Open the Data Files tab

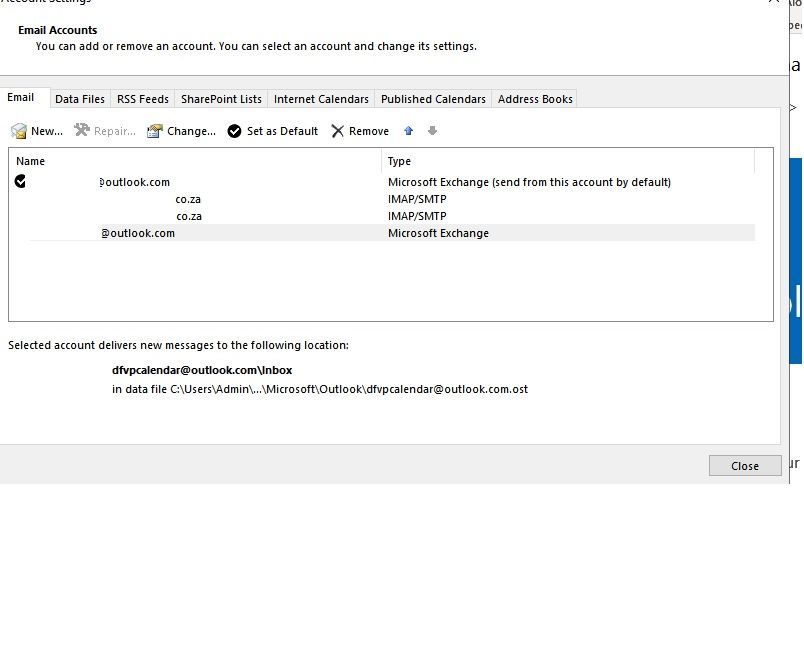[80, 99]
